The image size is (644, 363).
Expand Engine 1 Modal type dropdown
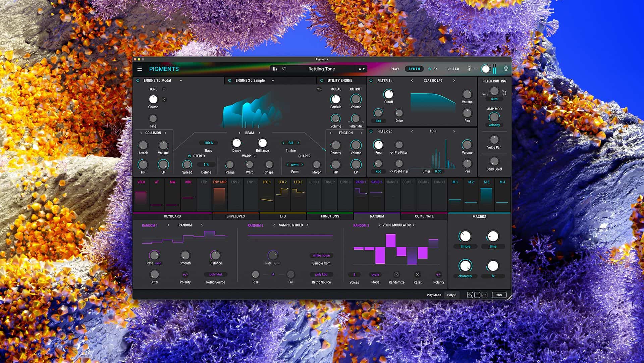[x=181, y=81]
